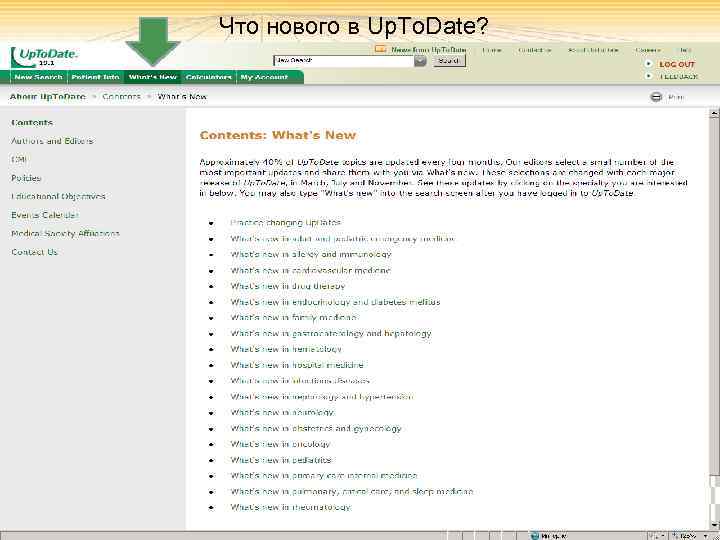Open What's new in cardiovascular medicine

[310, 270]
